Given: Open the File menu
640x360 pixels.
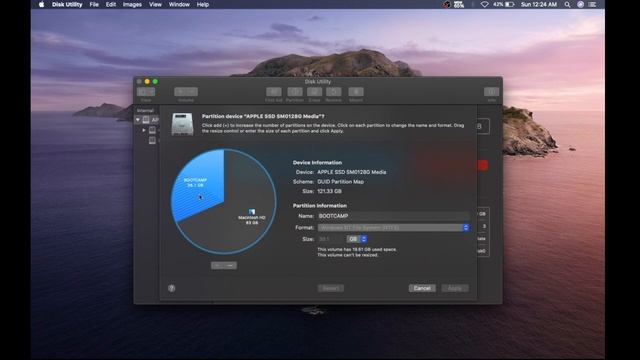Looking at the screenshot, I should tap(94, 4).
